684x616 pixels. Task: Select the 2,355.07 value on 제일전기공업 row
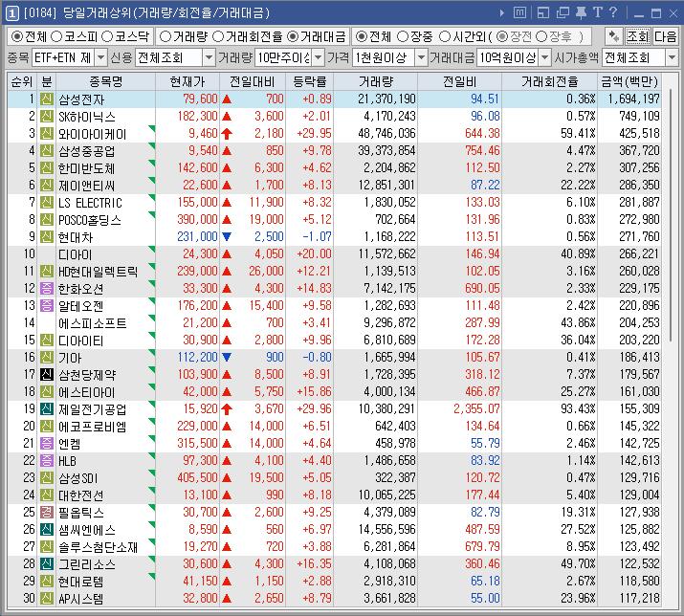476,408
